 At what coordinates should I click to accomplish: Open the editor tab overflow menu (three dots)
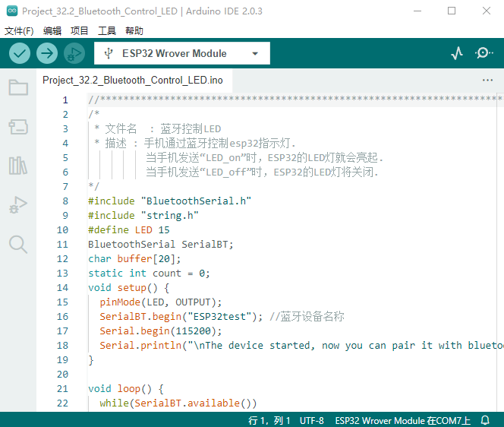(487, 80)
